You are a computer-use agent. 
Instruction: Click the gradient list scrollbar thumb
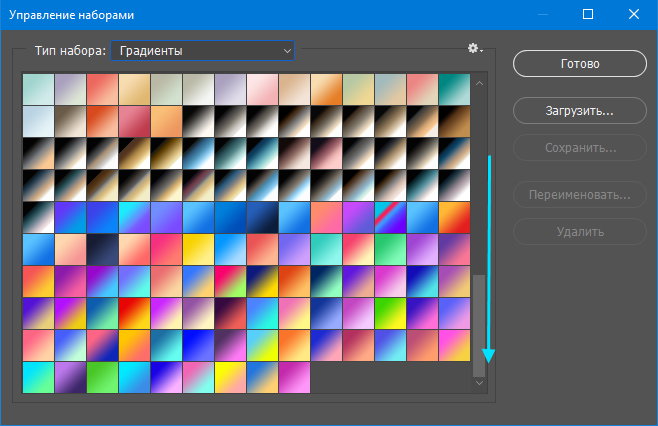pyautogui.click(x=479, y=326)
